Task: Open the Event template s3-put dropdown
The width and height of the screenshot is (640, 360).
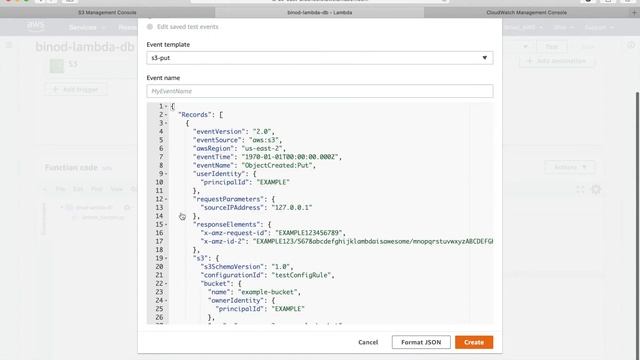Action: 320,58
